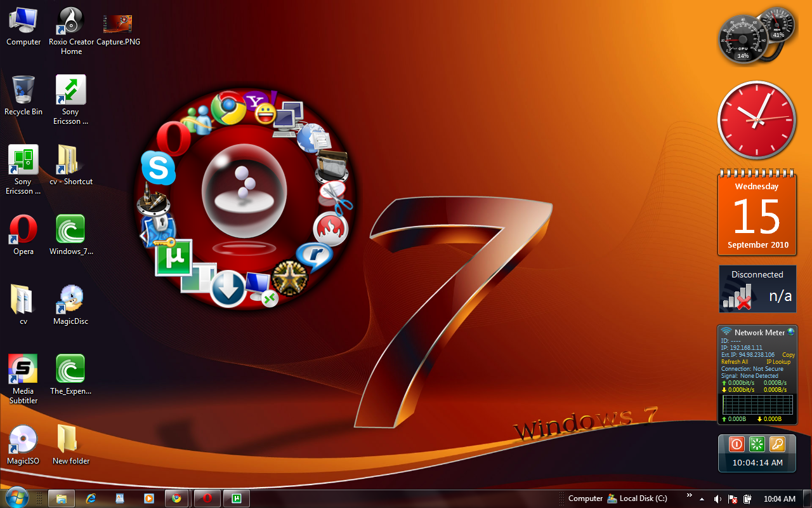812x508 pixels.
Task: Open the Snipping Tool scissors icon
Action: (x=335, y=199)
